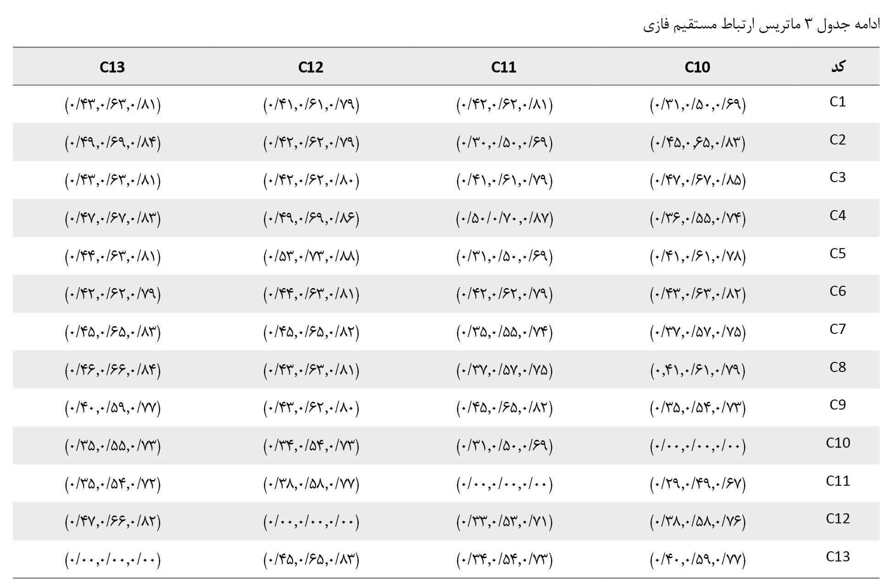Click the zero cell in row C13, column C13

coord(113,560)
